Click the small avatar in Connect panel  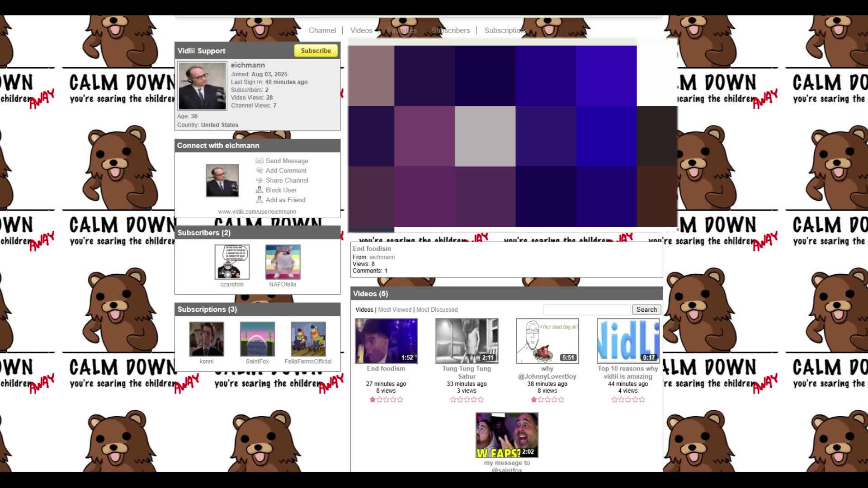tap(222, 180)
